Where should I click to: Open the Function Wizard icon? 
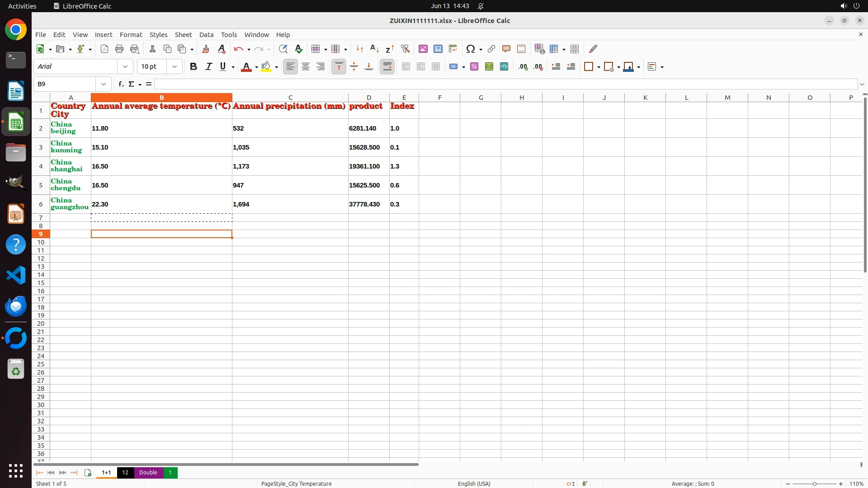click(x=120, y=84)
